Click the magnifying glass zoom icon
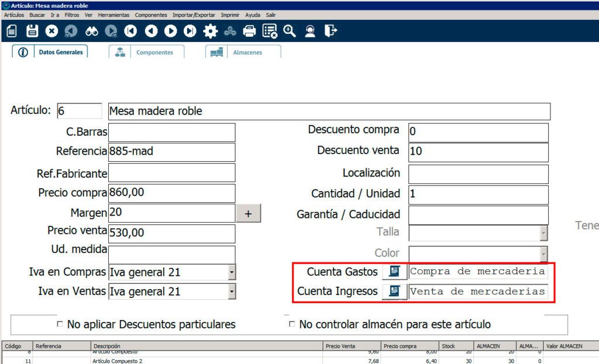 pyautogui.click(x=290, y=31)
